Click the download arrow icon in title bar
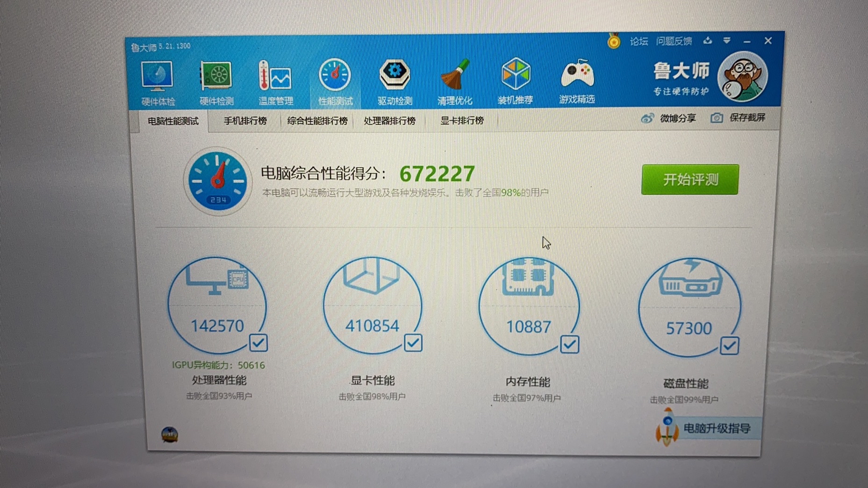The height and width of the screenshot is (488, 868). [708, 41]
